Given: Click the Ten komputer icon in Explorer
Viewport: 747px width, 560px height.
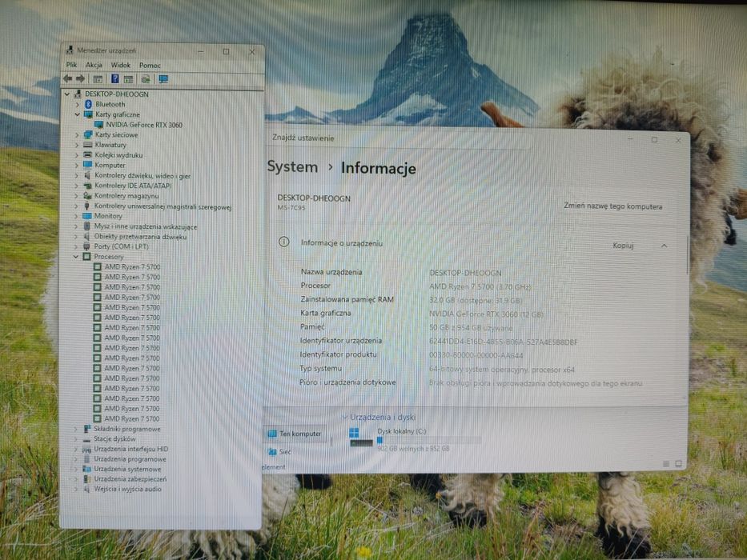Looking at the screenshot, I should (272, 434).
